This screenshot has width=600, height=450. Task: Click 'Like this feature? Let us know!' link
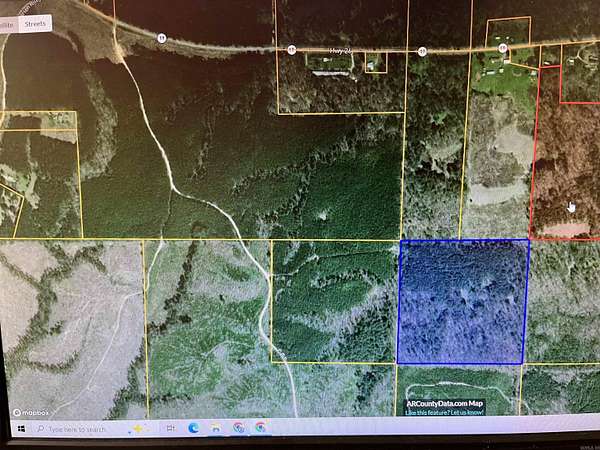click(x=445, y=412)
